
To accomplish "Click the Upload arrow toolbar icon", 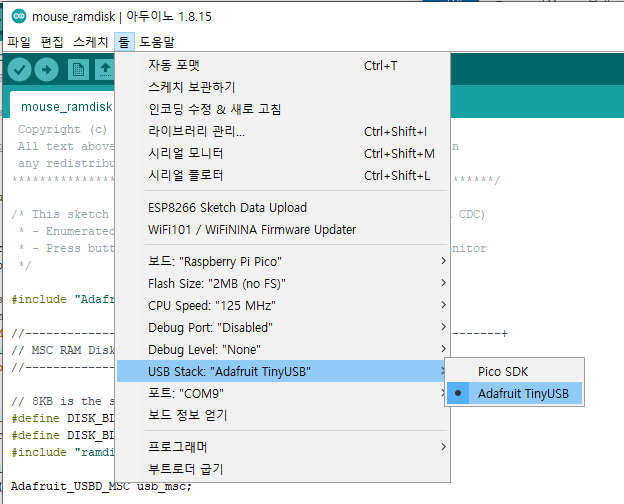I will [x=47, y=70].
